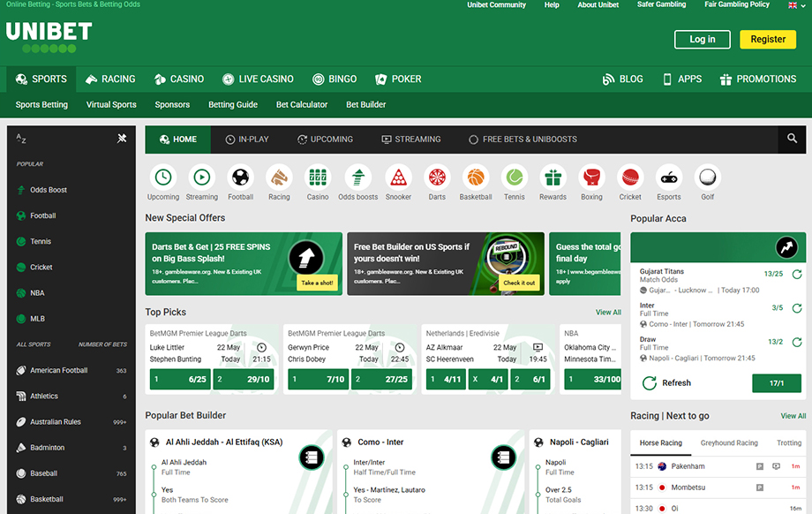Viewport: 812px width, 514px height.
Task: Swap the Inter Full Time acca selection
Action: tap(797, 308)
